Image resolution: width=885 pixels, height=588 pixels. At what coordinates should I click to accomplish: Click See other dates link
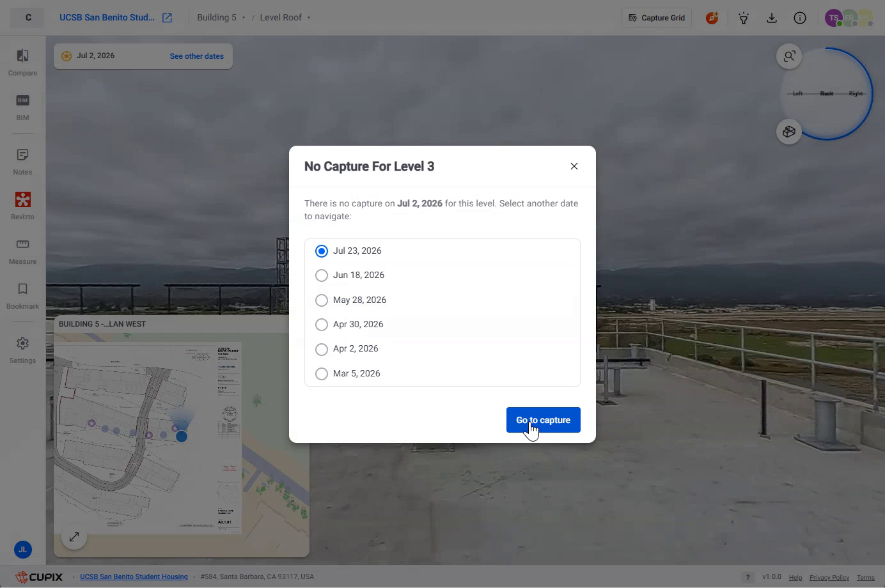pyautogui.click(x=197, y=56)
